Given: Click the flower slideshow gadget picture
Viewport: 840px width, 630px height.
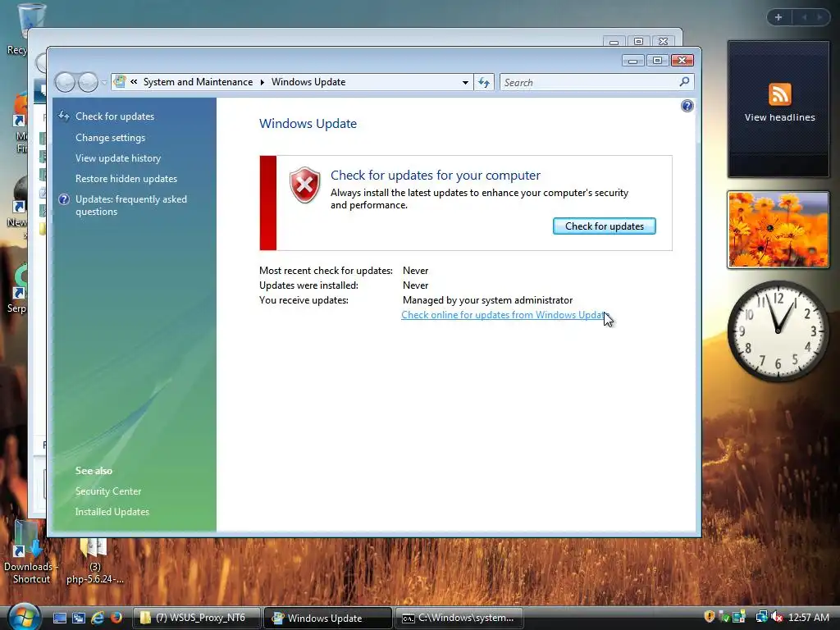Looking at the screenshot, I should pyautogui.click(x=778, y=230).
